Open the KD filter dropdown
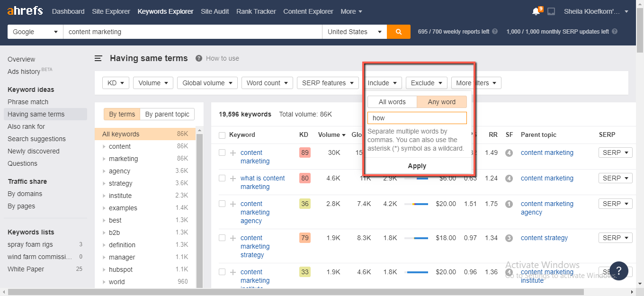Viewport: 644px width, 296px height. coord(116,83)
